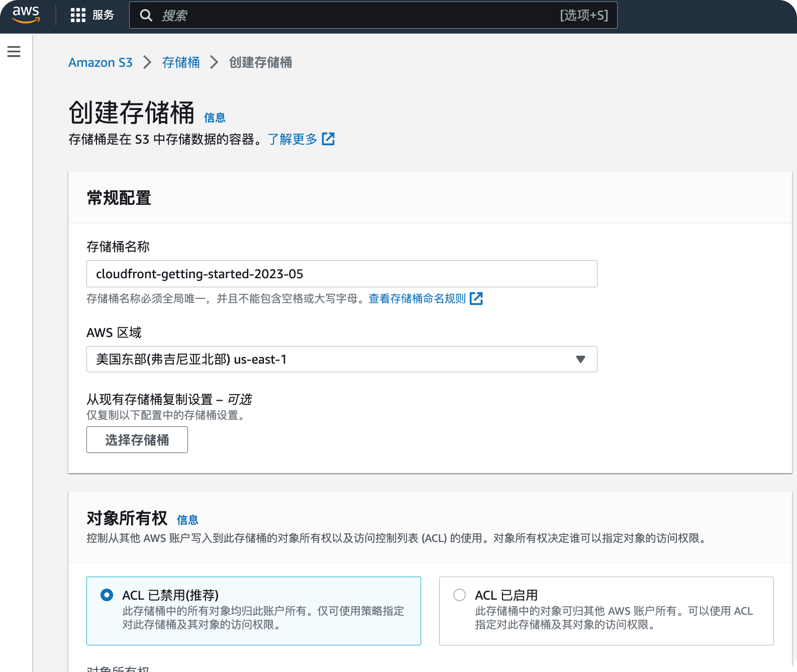This screenshot has height=672, width=797.
Task: Open the 服务 services grid menu
Action: (x=78, y=15)
